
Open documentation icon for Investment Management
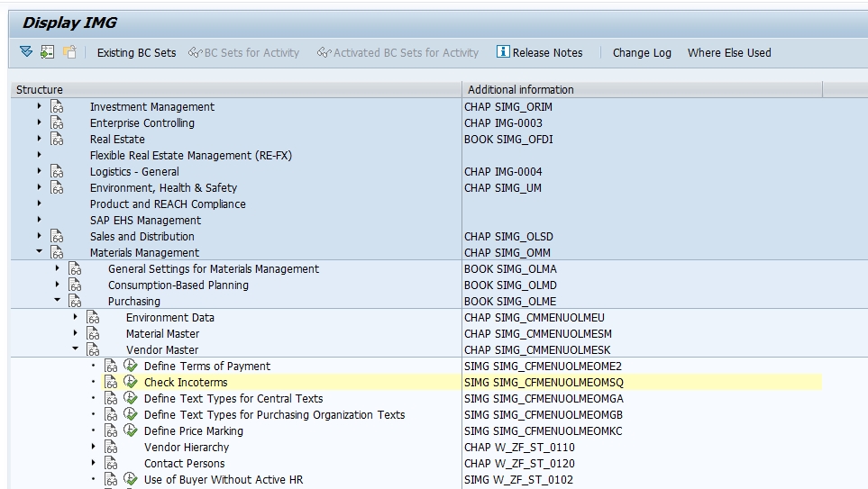point(57,106)
